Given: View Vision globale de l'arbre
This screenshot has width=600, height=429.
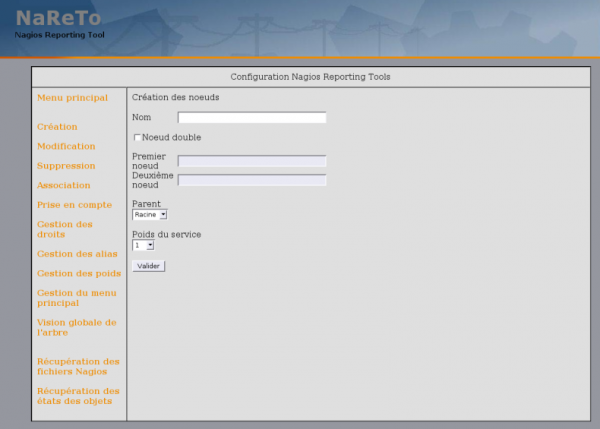Looking at the screenshot, I should 76,327.
